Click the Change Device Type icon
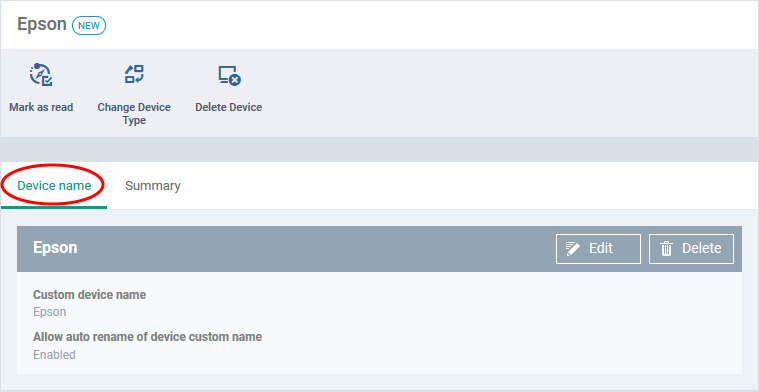The image size is (759, 392). point(134,75)
